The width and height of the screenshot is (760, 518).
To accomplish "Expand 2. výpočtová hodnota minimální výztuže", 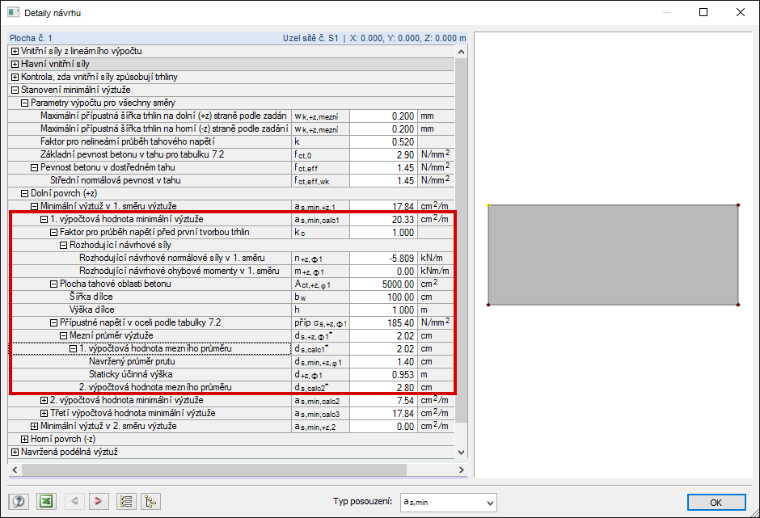I will coord(44,400).
